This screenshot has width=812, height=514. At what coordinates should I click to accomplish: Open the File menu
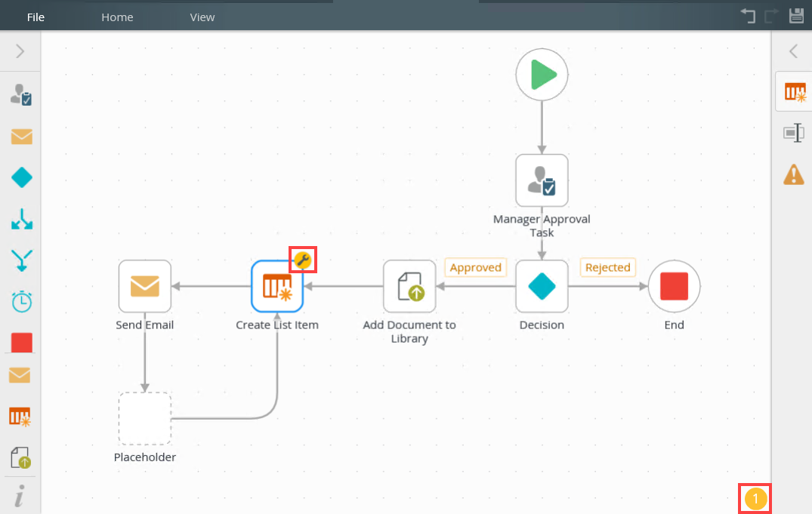point(36,17)
